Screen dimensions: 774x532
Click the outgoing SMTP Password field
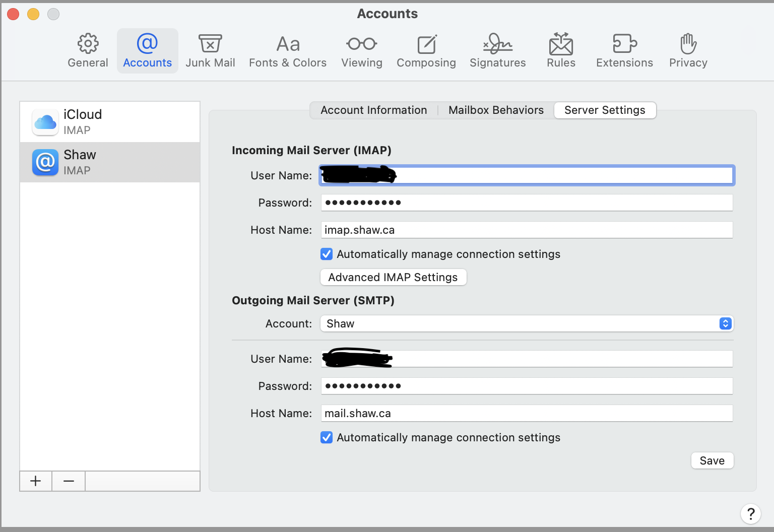click(527, 386)
